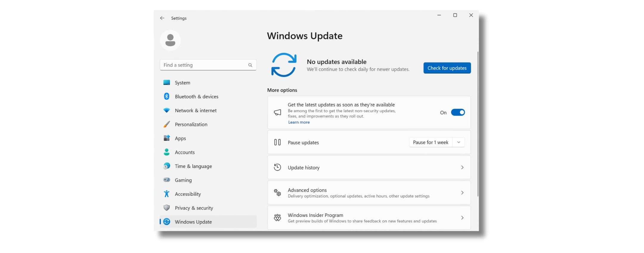This screenshot has width=644, height=253.
Task: Open Advanced options page
Action: 369,193
